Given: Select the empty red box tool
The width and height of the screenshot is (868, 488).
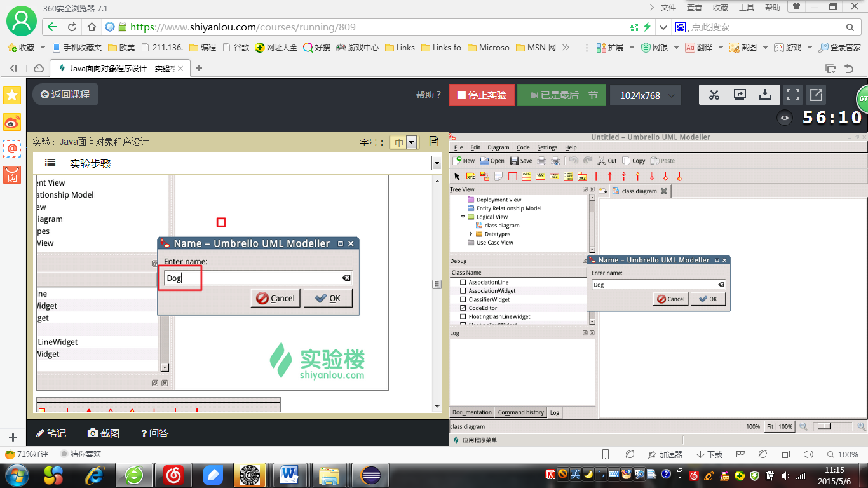Looking at the screenshot, I should (x=513, y=177).
